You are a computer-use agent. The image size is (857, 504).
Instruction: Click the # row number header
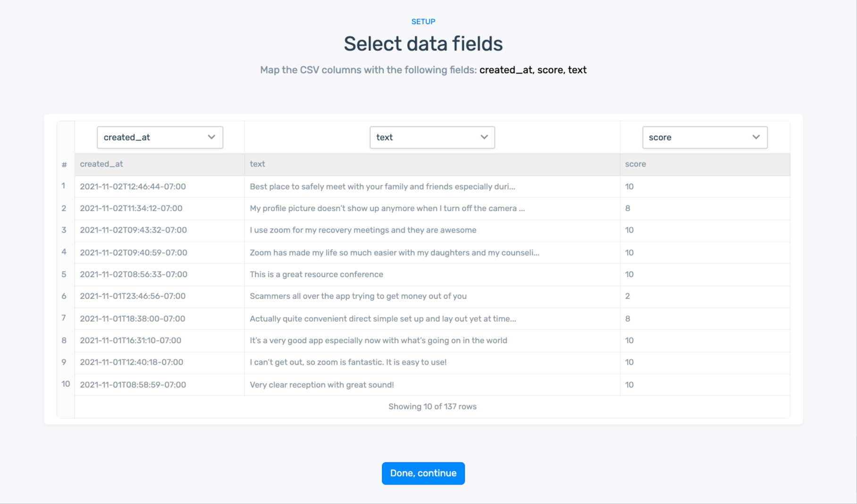[x=64, y=165]
